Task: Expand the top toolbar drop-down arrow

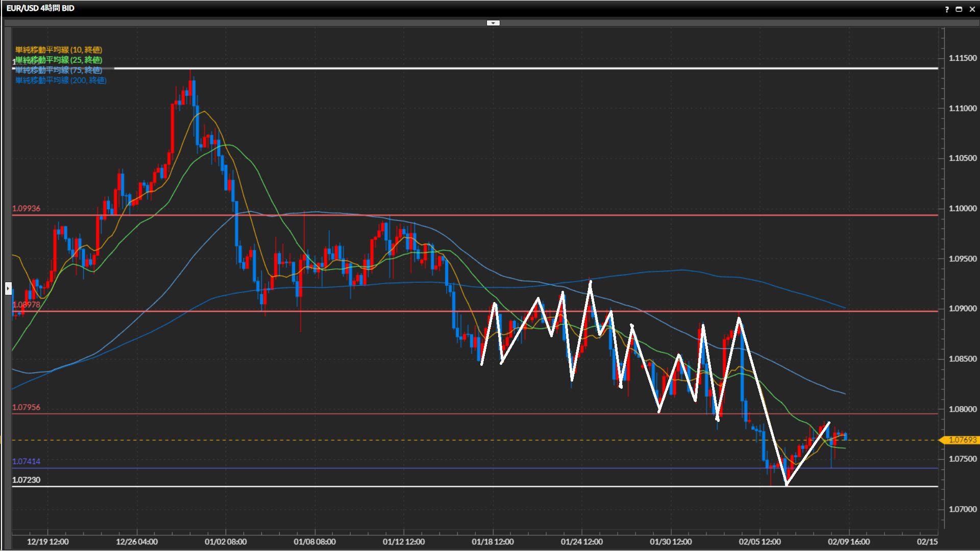Action: 493,23
